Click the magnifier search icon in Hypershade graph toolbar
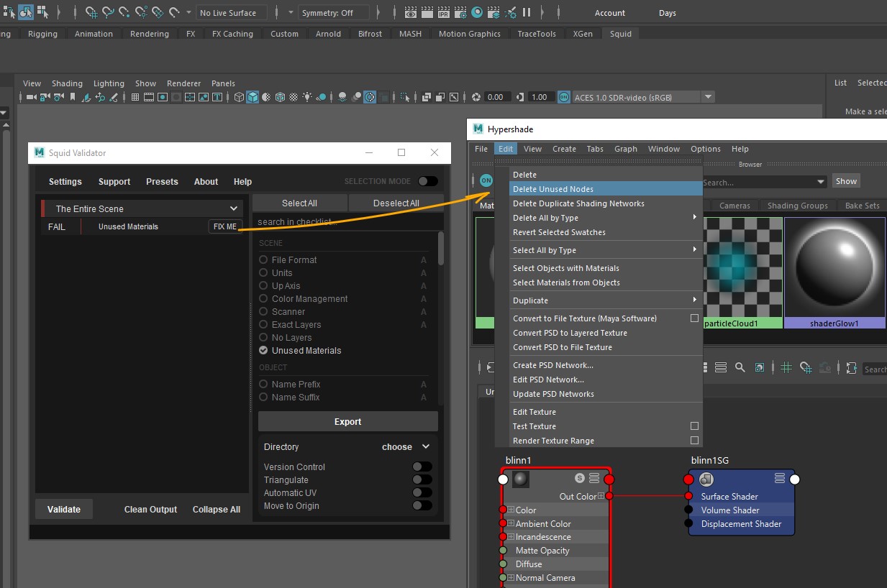The height and width of the screenshot is (588, 887). (740, 368)
